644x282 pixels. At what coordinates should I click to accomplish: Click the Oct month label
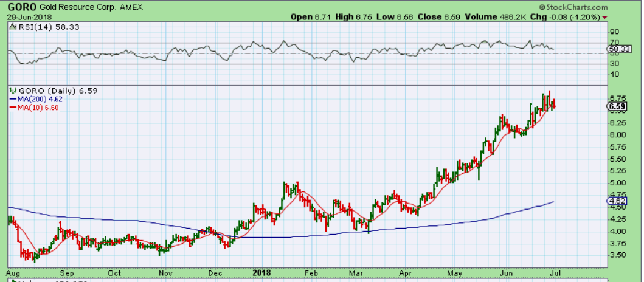click(114, 272)
